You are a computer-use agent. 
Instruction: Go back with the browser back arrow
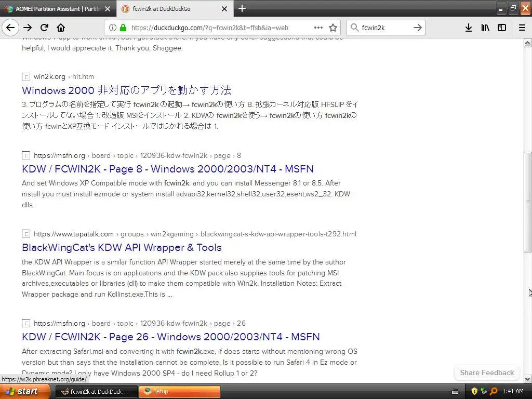[10, 28]
